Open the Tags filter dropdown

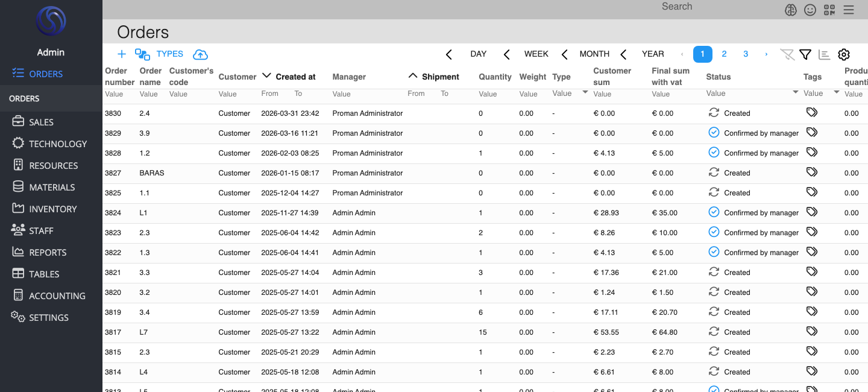(x=837, y=93)
